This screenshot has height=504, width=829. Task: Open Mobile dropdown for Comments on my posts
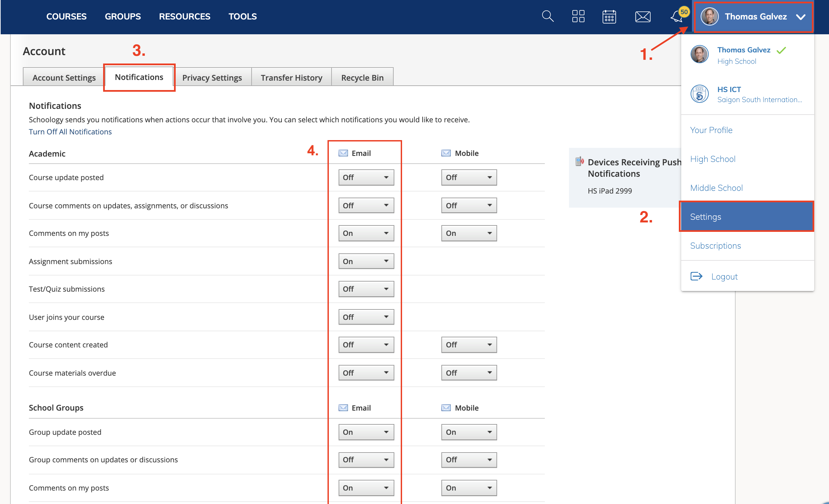tap(469, 233)
